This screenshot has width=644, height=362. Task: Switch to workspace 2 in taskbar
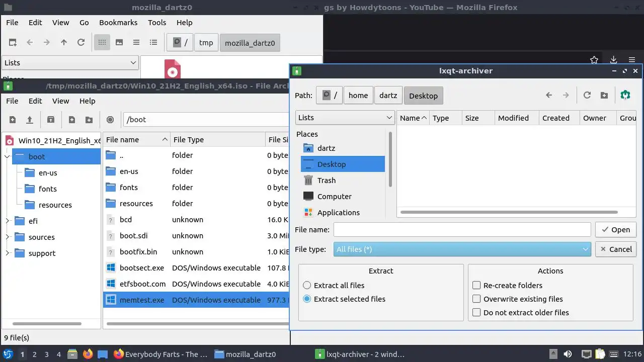click(35, 354)
